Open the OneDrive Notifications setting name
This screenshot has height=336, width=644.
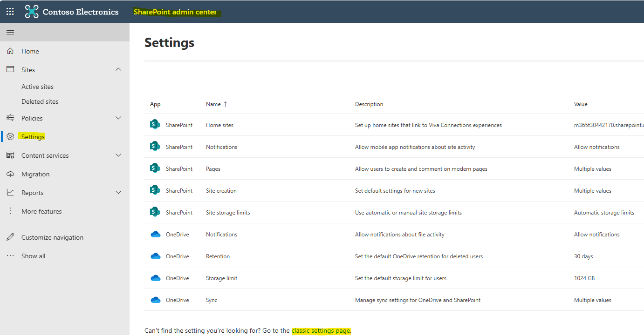221,235
